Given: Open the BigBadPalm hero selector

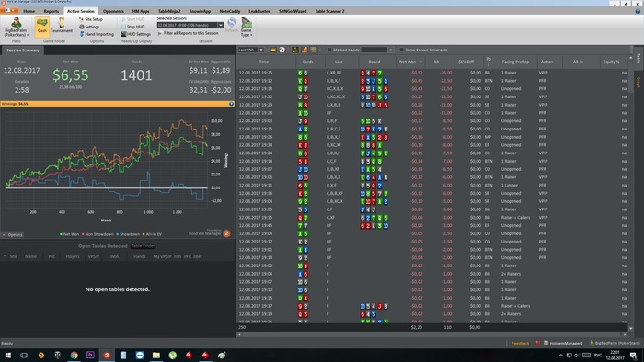Looking at the screenshot, I should 16,27.
